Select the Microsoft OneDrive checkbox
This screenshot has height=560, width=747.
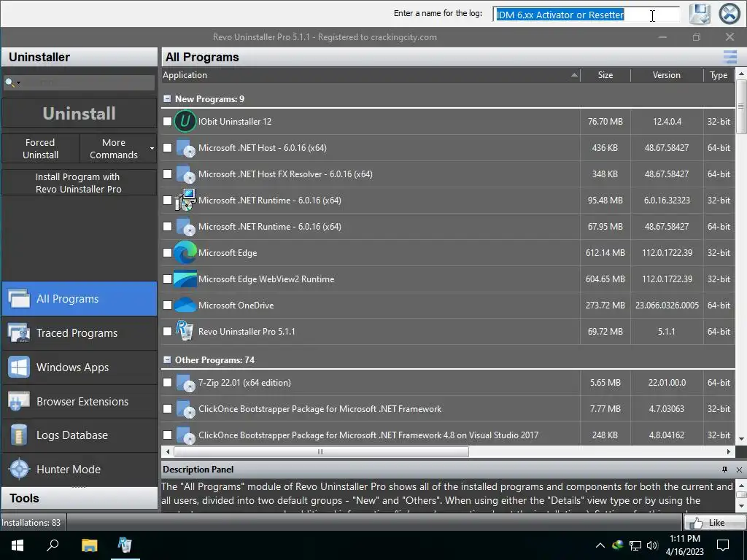click(167, 306)
